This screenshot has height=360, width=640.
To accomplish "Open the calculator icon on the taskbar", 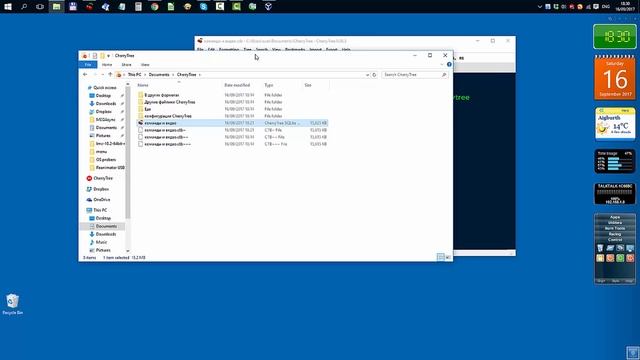I will point(138,7).
